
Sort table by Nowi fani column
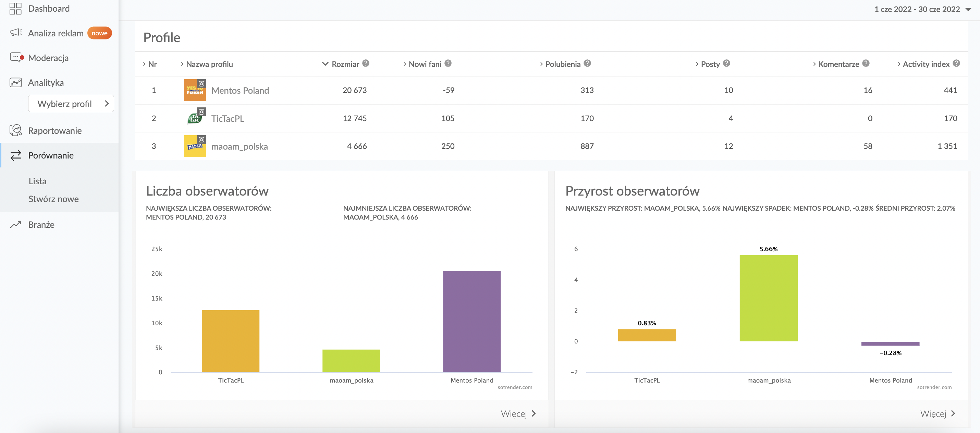coord(424,64)
